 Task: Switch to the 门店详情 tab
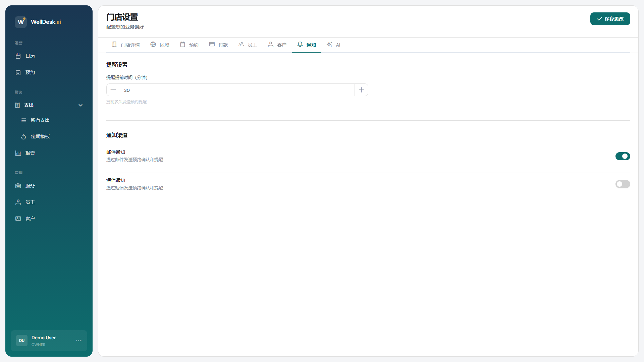click(x=126, y=45)
